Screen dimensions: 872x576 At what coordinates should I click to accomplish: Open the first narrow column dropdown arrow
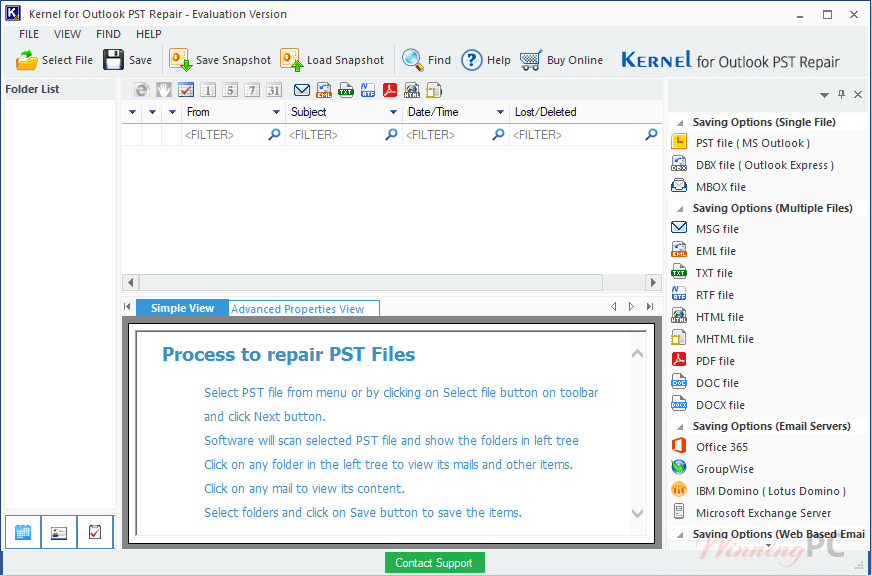point(132,112)
